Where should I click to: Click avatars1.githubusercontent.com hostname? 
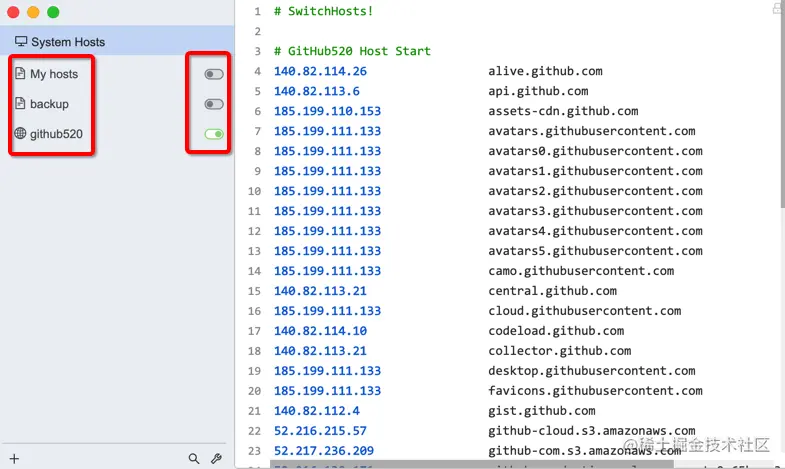[595, 171]
